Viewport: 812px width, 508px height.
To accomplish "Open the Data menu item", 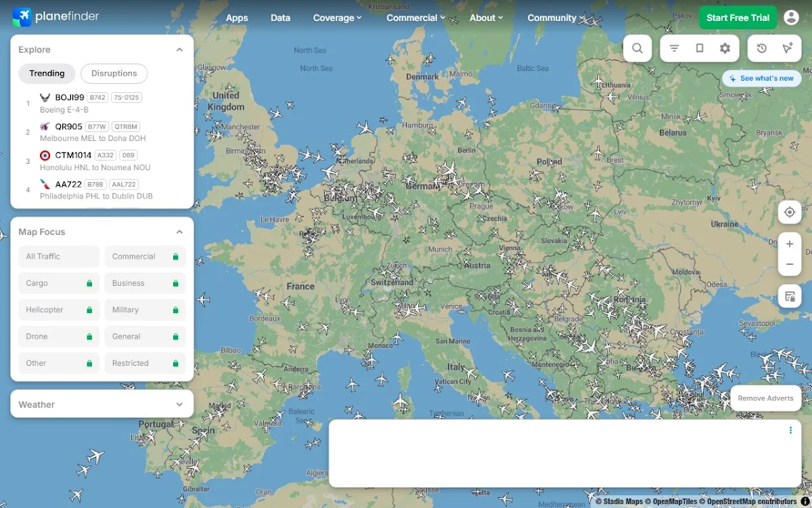I will tap(280, 18).
